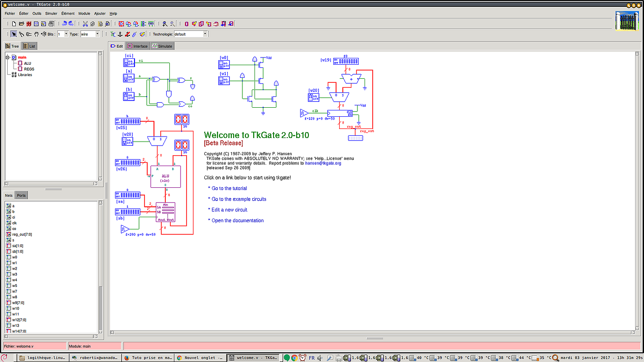Redo the edit with the blue arrow

(x=71, y=24)
